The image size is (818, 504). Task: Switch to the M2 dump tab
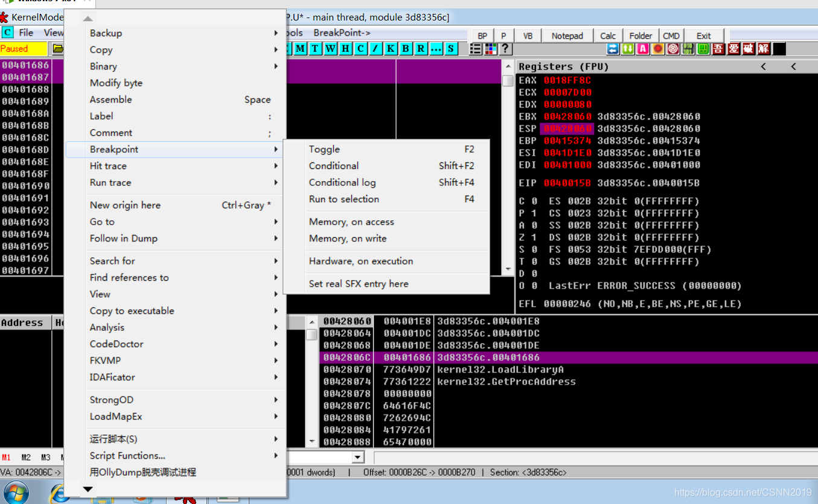pos(26,458)
